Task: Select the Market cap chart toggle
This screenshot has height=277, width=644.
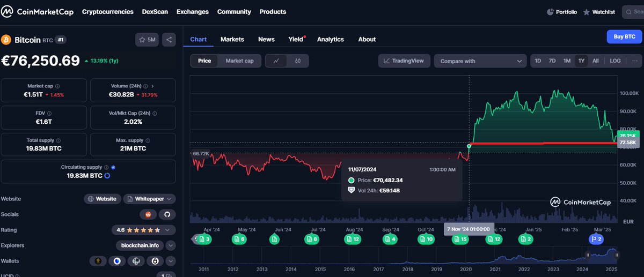Action: click(x=239, y=61)
